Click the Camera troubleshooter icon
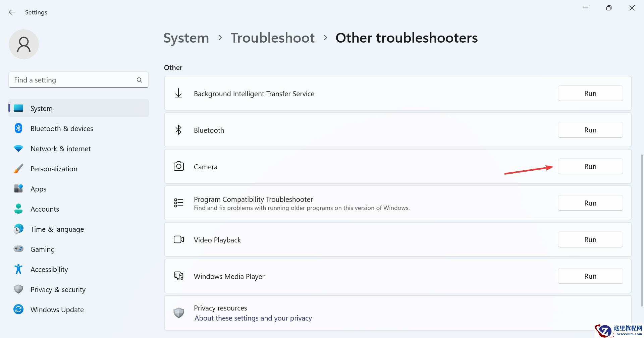 [x=178, y=166]
